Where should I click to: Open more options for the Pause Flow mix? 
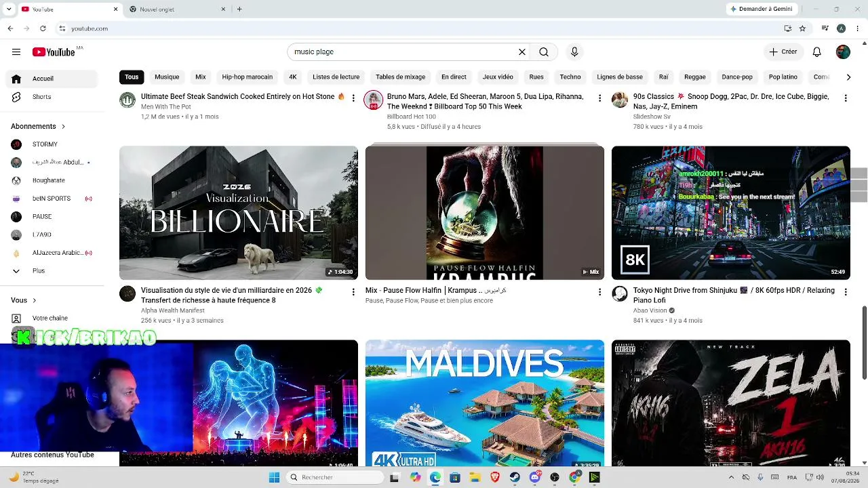599,291
